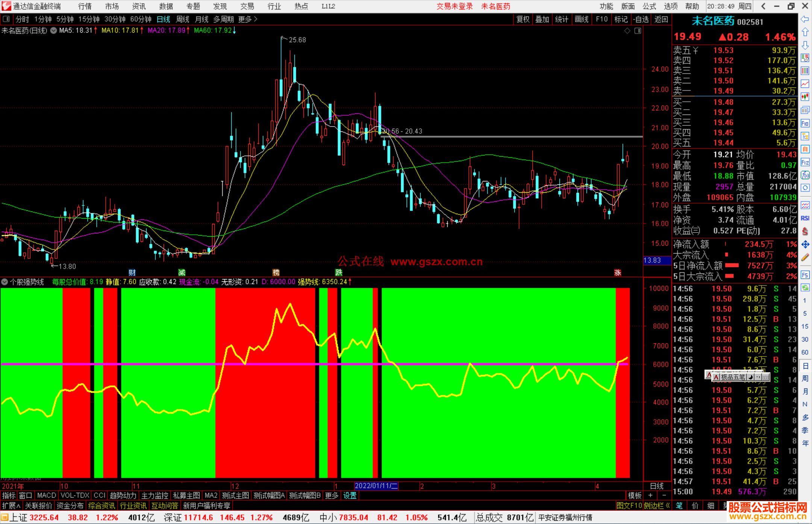Select the 1-minute period in right sidebar
The width and height of the screenshot is (812, 524).
(x=804, y=301)
